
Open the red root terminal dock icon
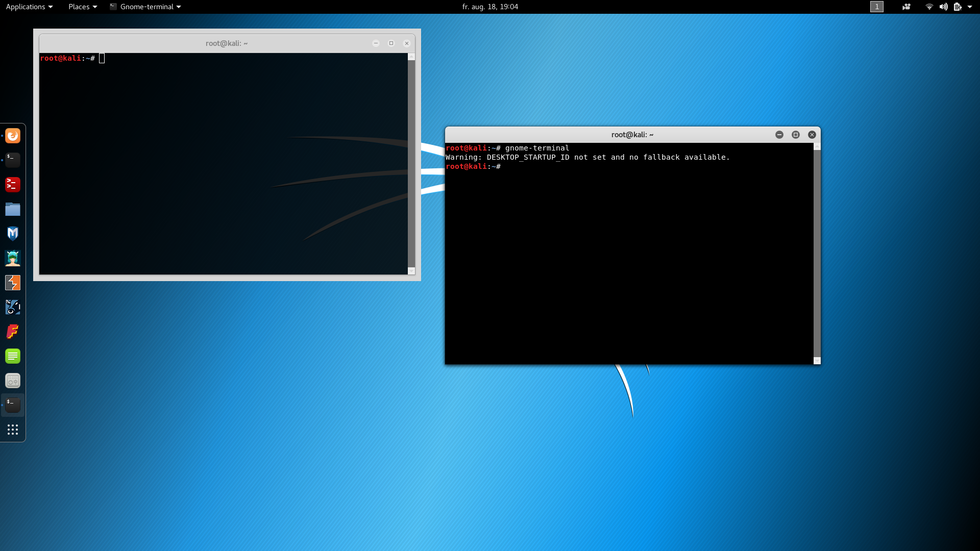click(13, 185)
